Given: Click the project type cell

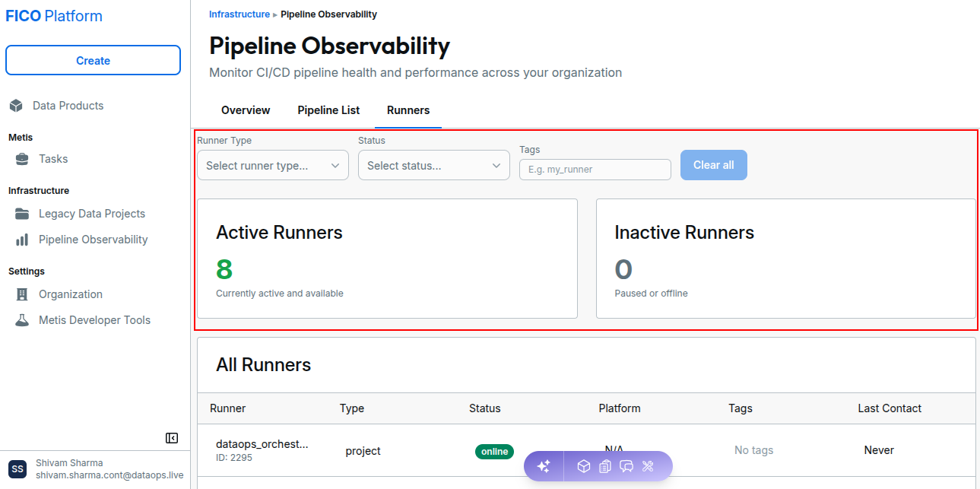Looking at the screenshot, I should coord(363,451).
